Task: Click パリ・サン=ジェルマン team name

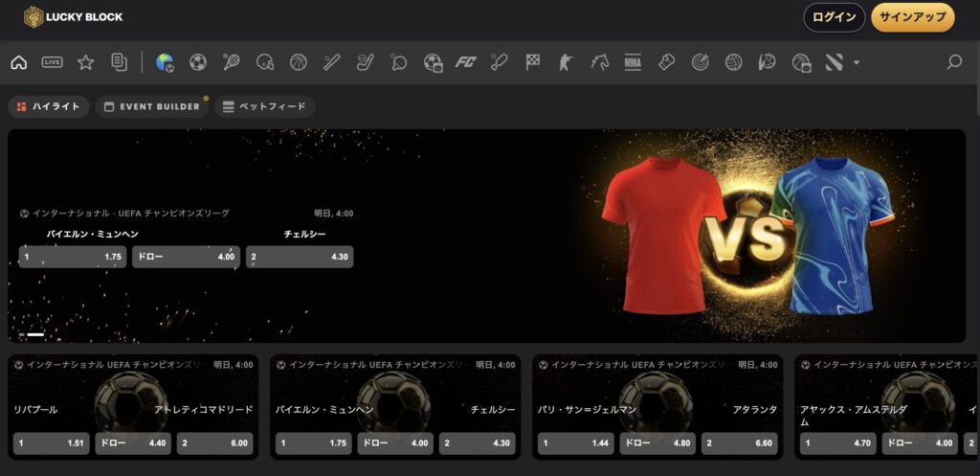Action: coord(587,410)
